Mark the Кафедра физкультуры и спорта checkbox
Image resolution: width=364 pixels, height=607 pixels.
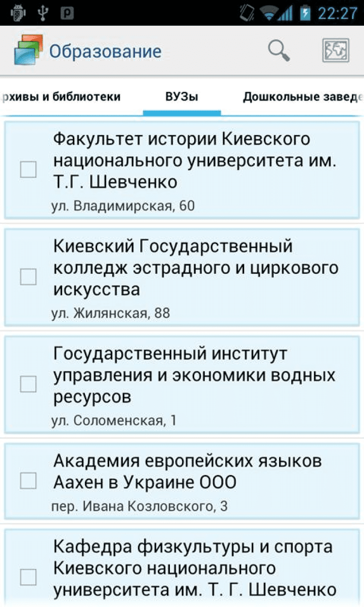(28, 577)
